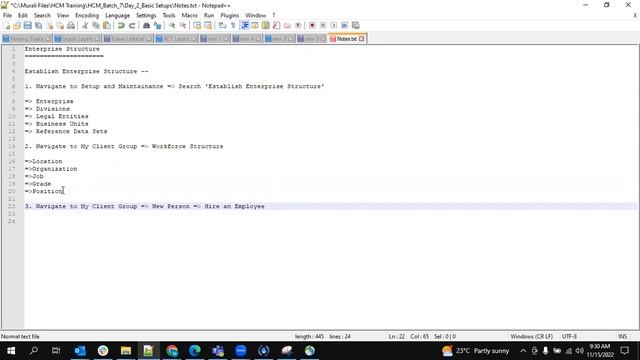Switch to the Kaiser Links tab
640x360 pixels.
[x=127, y=39]
